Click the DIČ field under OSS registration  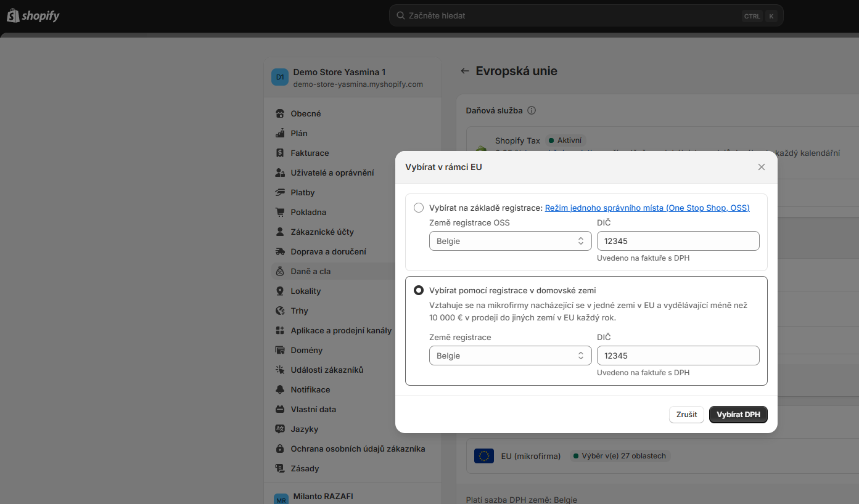[x=678, y=241]
